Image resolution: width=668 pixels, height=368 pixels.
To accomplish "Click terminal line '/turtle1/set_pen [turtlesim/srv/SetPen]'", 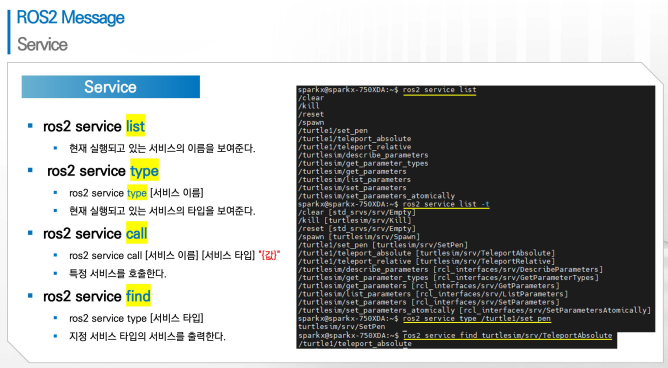I will (x=383, y=245).
